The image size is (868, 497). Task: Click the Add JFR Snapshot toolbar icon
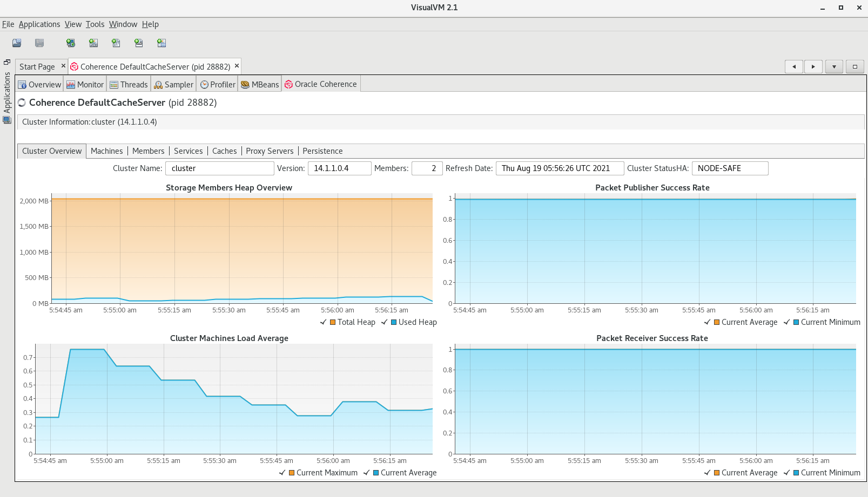(139, 43)
